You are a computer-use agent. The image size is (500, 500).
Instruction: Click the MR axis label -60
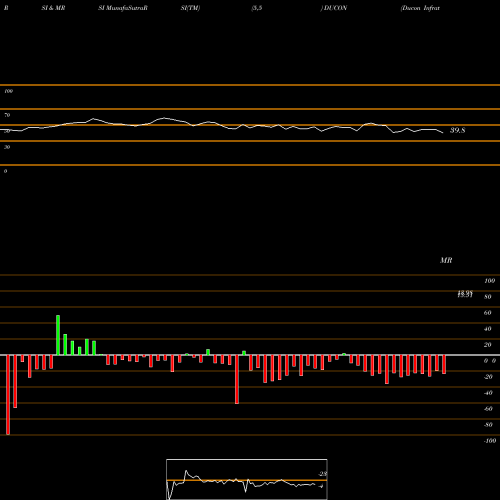coord(488,409)
